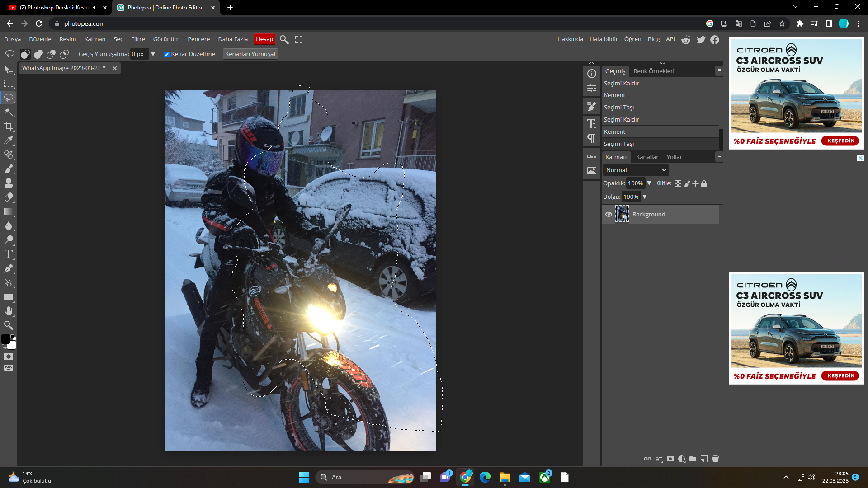Image resolution: width=868 pixels, height=488 pixels.
Task: Select the Brush tool
Action: (x=9, y=169)
